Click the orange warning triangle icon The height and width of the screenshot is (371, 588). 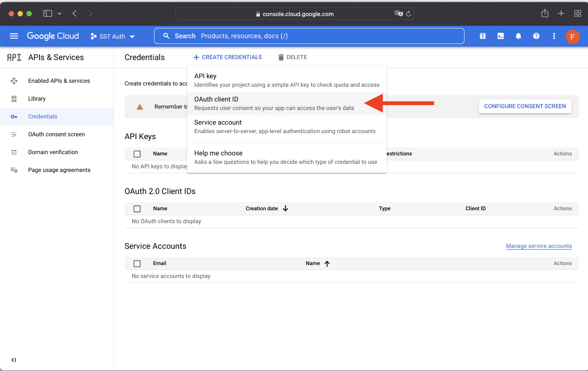pos(140,107)
